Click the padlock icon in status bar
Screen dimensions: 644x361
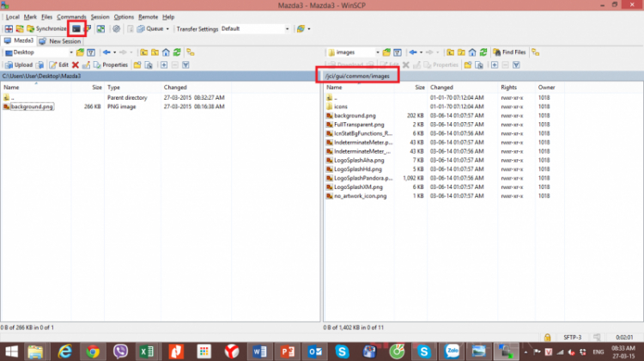547,338
